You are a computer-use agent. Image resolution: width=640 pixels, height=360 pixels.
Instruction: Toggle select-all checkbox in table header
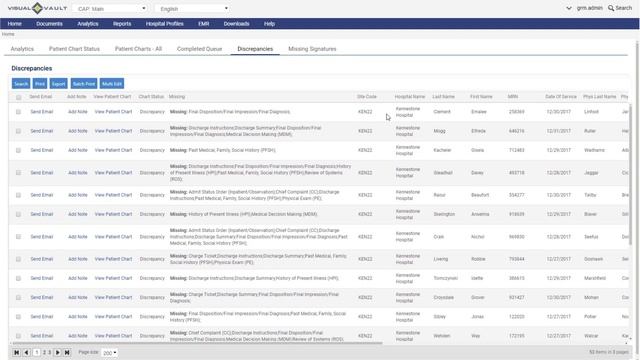(x=18, y=97)
